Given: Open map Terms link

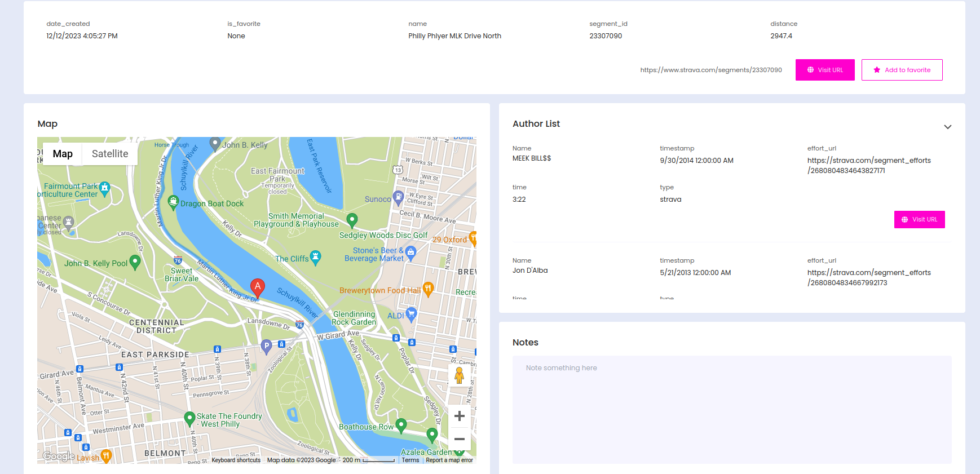Looking at the screenshot, I should click(x=410, y=460).
